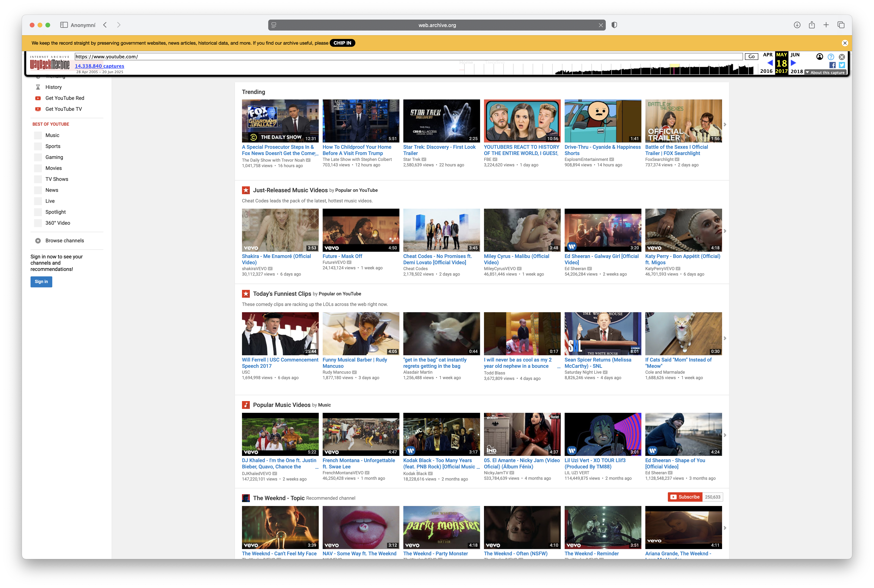Open the Wayback Machine help question mark
Image resolution: width=874 pixels, height=588 pixels.
831,57
